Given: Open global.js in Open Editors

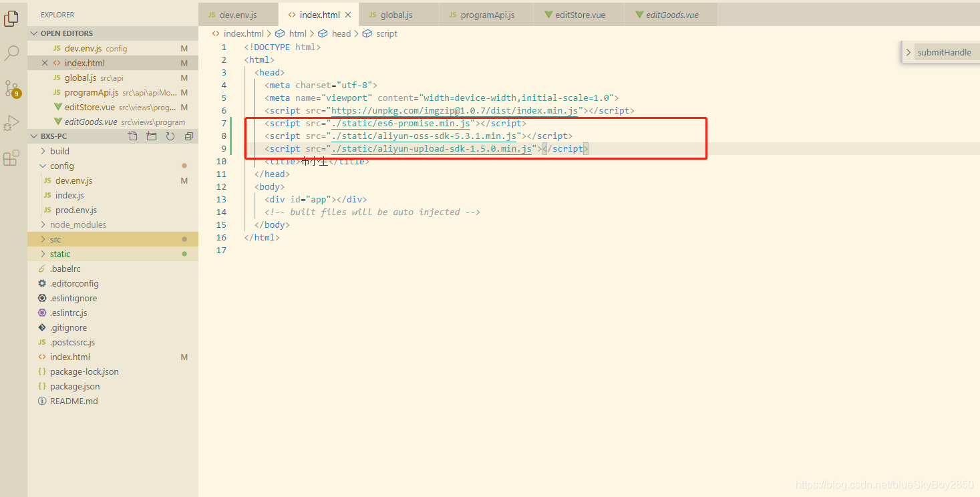Looking at the screenshot, I should coord(113,77).
